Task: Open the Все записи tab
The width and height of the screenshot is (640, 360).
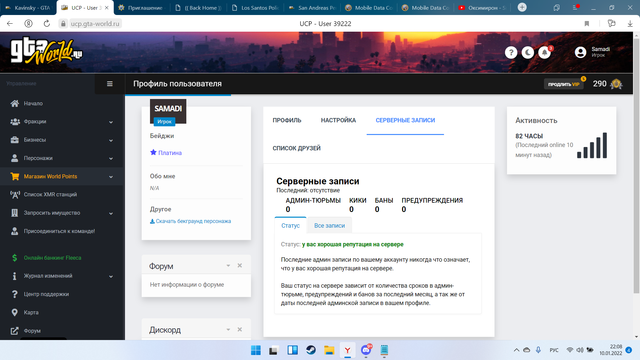Action: (329, 225)
